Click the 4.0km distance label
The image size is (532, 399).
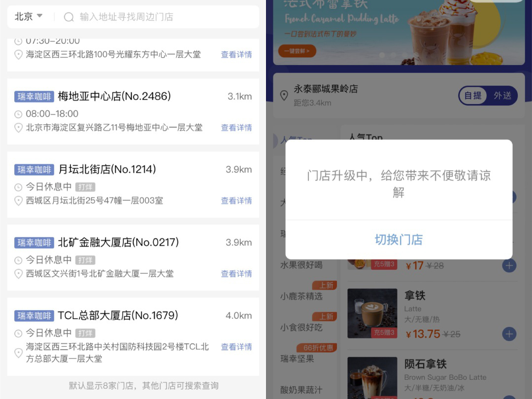pos(239,316)
